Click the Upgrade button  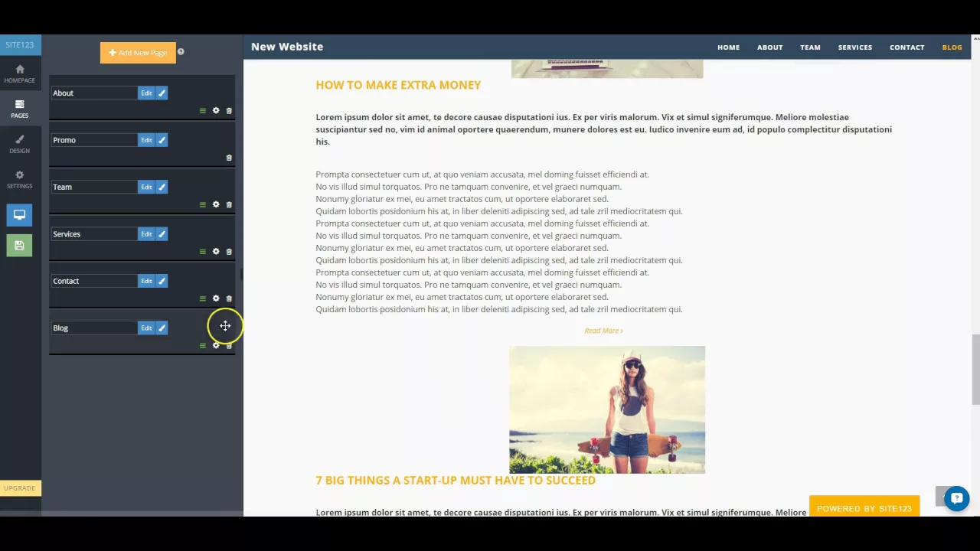pos(20,488)
